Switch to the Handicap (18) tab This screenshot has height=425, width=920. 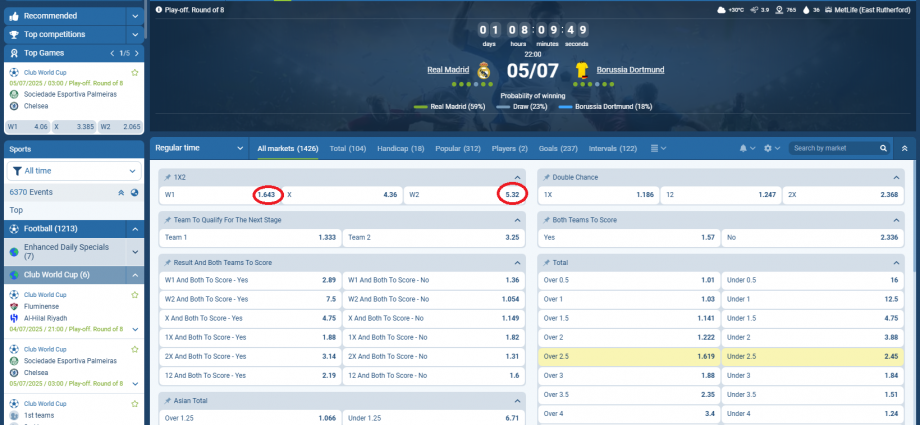[401, 149]
